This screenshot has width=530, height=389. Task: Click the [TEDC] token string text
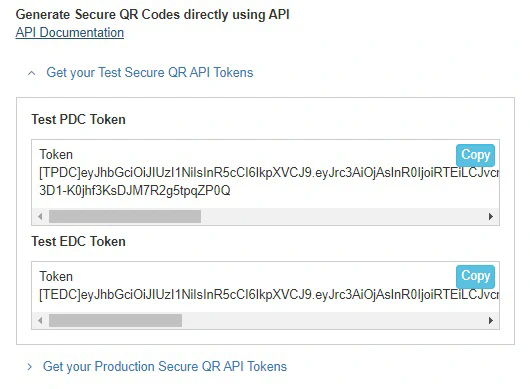(x=269, y=295)
